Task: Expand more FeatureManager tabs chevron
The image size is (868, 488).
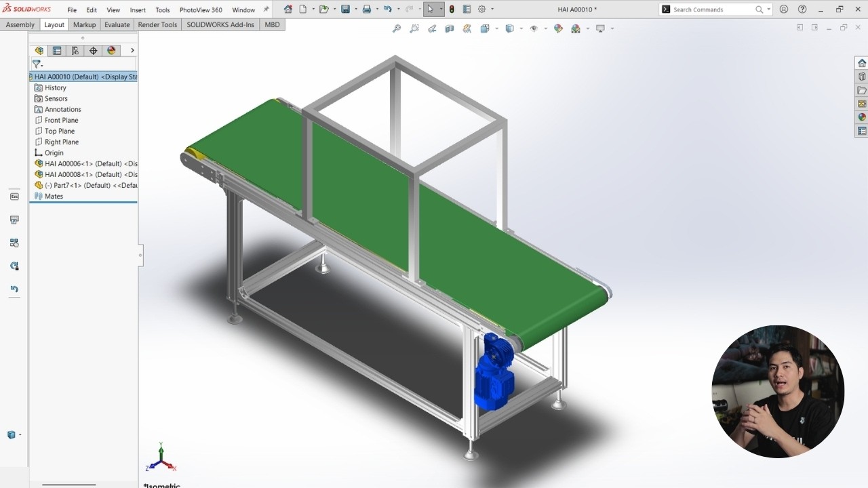Action: pos(132,50)
